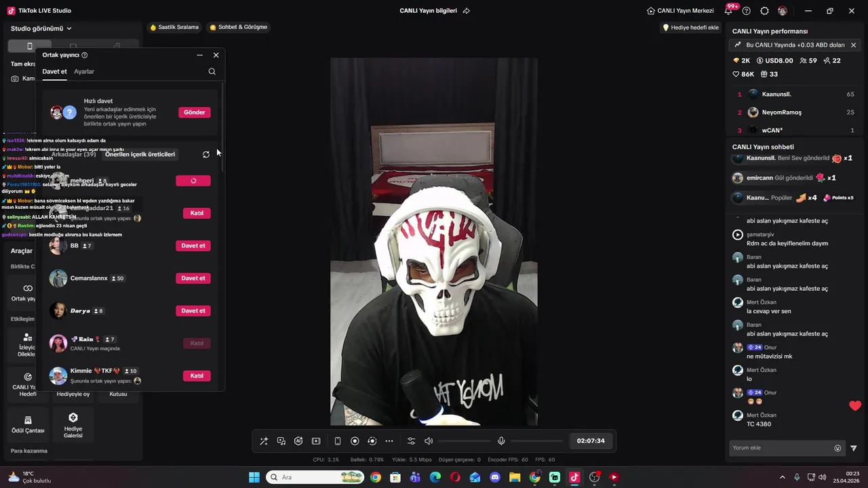Screen dimensions: 868x488
Task: Mute the microphone icon
Action: [501, 441]
